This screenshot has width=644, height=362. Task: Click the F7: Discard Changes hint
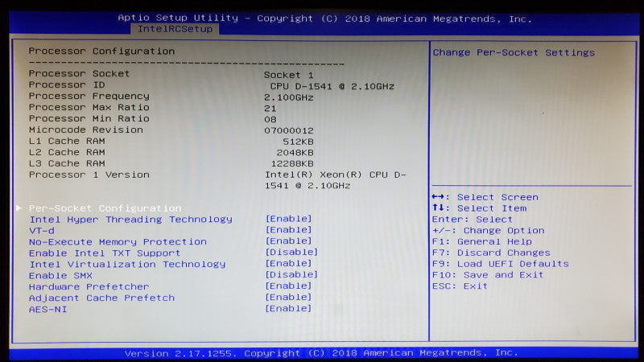491,253
